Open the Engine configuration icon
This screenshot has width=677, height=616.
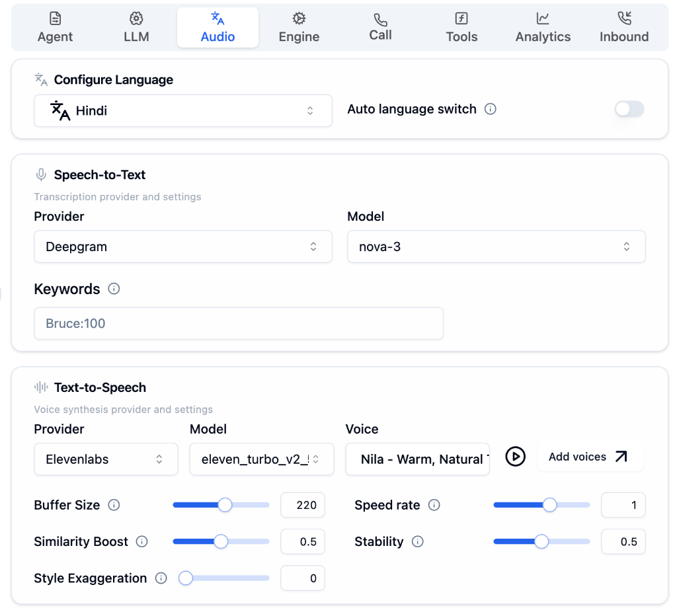[x=299, y=19]
